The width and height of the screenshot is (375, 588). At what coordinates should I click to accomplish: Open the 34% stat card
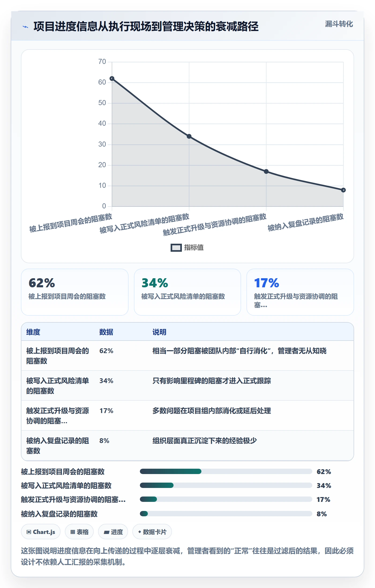point(187,292)
